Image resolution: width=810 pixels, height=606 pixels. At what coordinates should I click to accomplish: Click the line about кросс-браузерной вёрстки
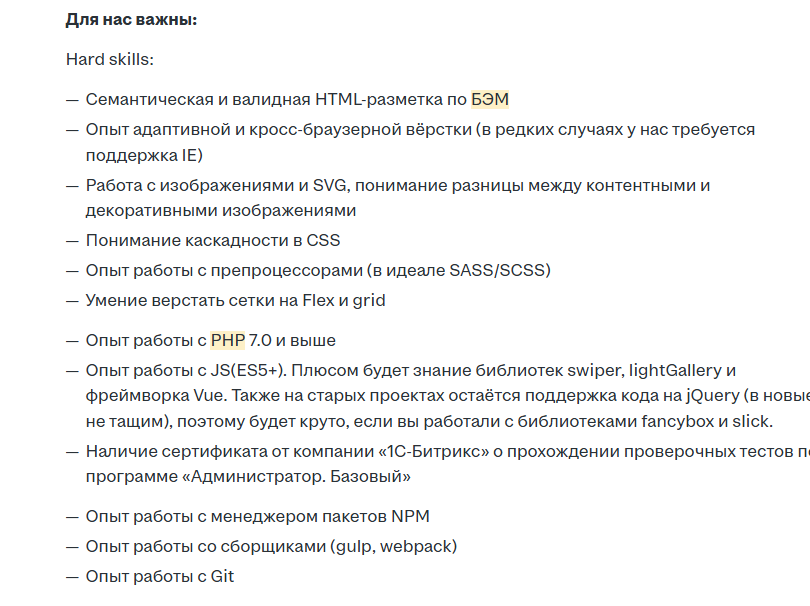[420, 130]
